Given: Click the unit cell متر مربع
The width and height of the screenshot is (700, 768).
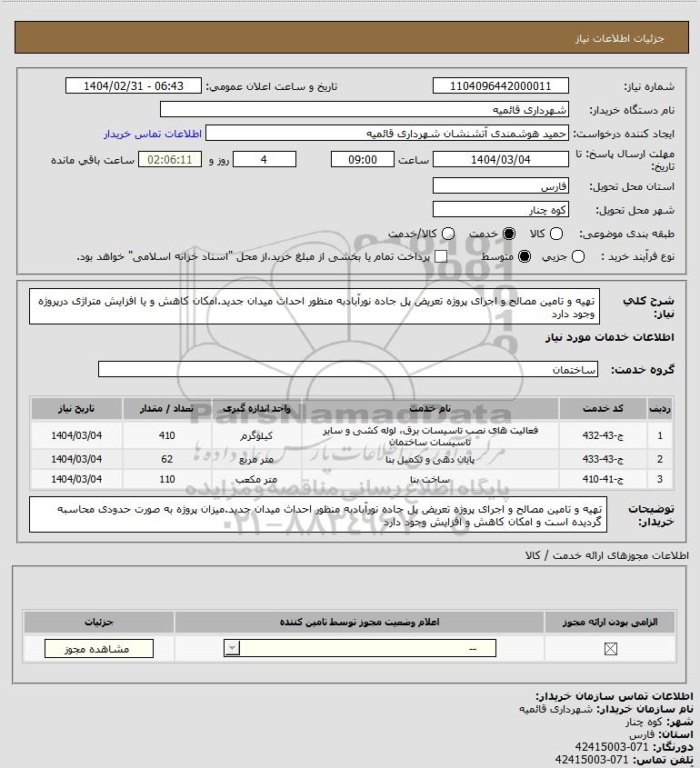Looking at the screenshot, I should (256, 459).
